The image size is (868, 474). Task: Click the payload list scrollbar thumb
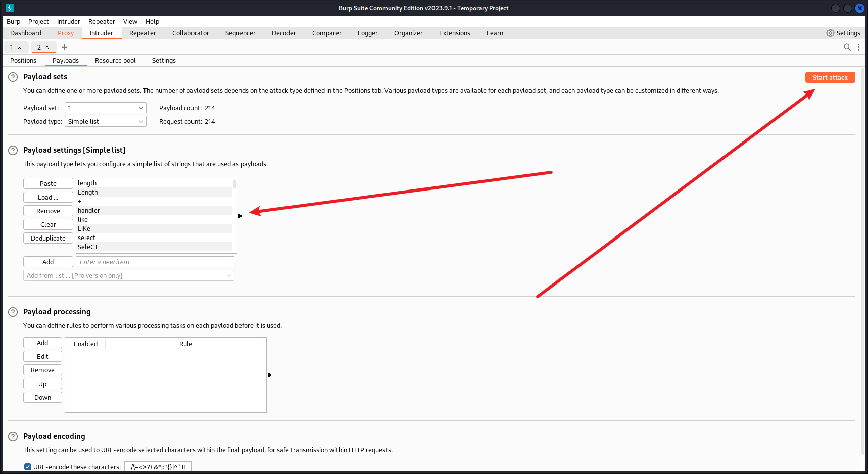pyautogui.click(x=234, y=184)
